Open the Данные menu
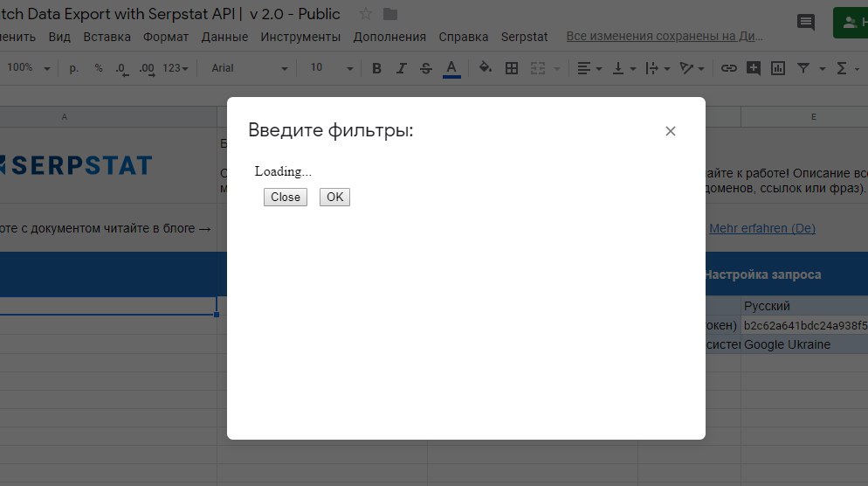The image size is (868, 486). (x=224, y=37)
